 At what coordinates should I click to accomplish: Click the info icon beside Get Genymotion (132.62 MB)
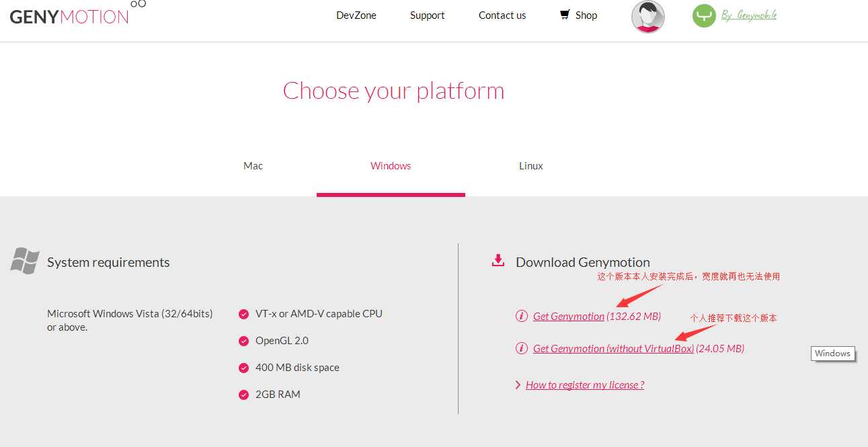tap(521, 316)
